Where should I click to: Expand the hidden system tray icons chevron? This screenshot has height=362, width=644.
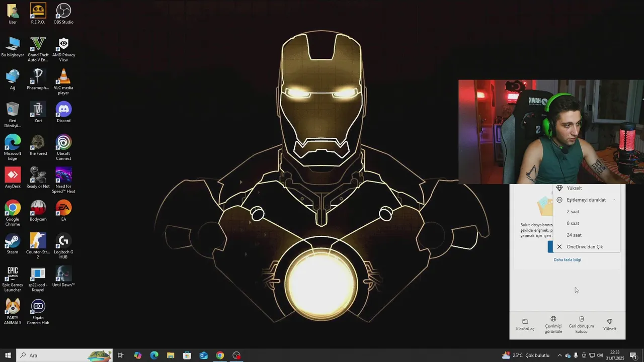click(559, 355)
